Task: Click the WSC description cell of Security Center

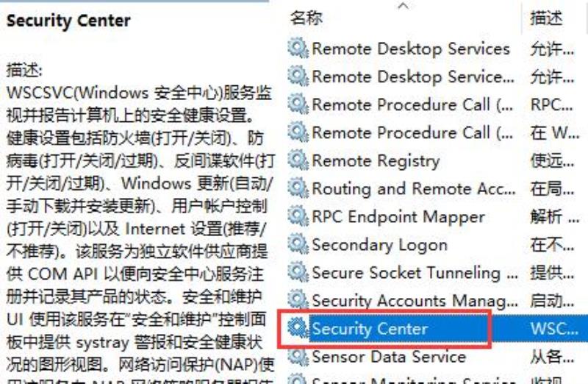Action: click(x=554, y=328)
